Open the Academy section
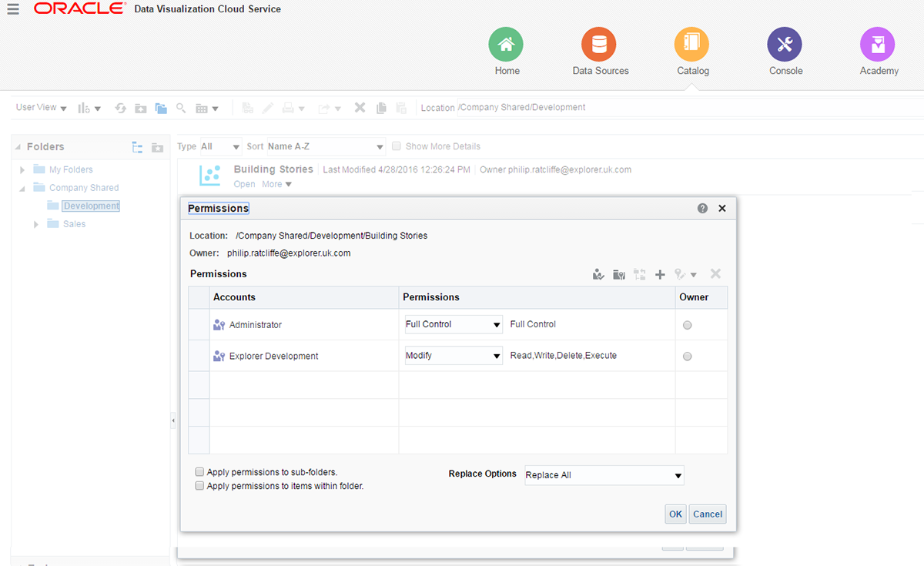This screenshot has width=924, height=566. [x=879, y=44]
